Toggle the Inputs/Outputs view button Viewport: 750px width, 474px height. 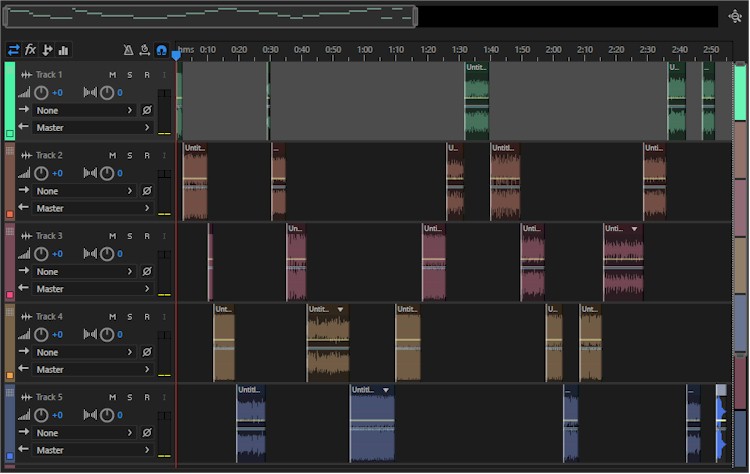point(13,50)
